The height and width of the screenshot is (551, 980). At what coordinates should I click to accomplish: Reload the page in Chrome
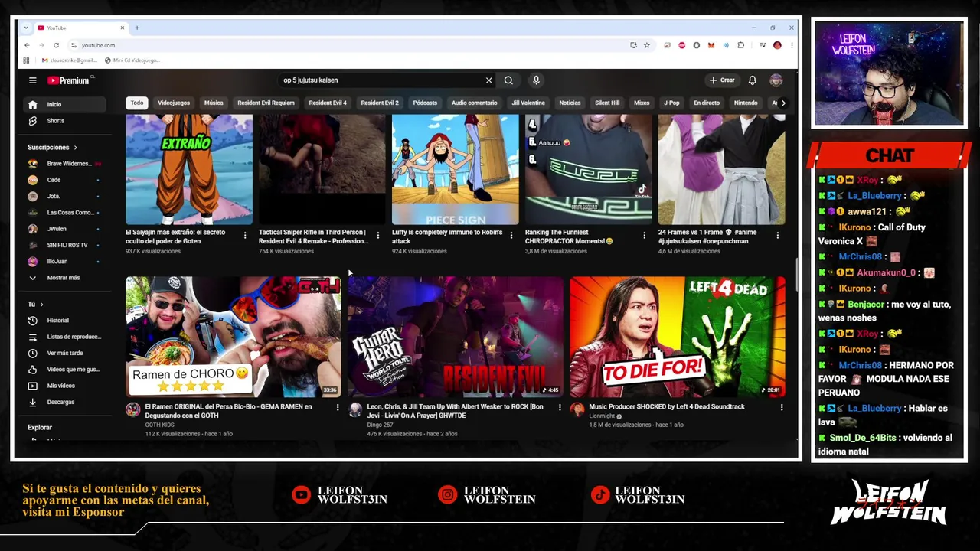pyautogui.click(x=56, y=45)
